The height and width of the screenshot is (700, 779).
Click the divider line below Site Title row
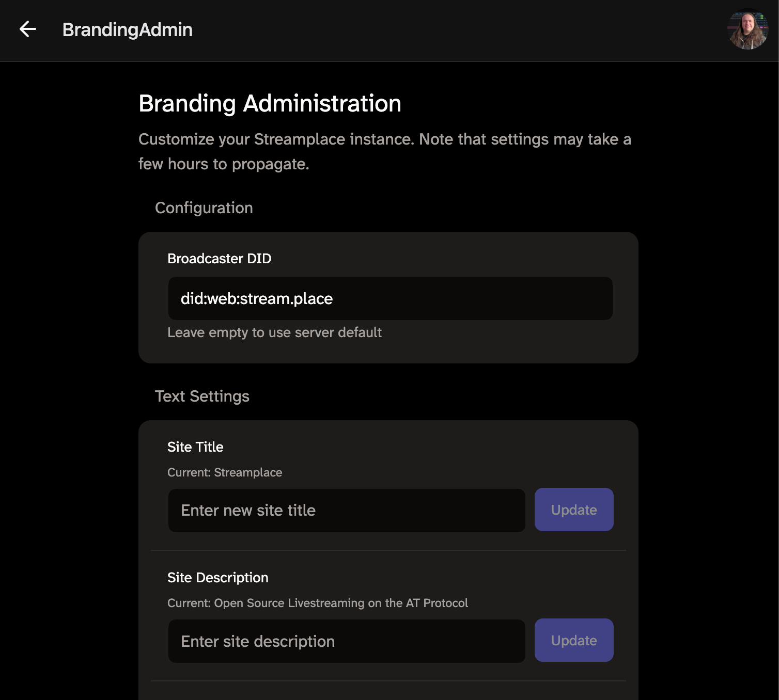(x=388, y=550)
